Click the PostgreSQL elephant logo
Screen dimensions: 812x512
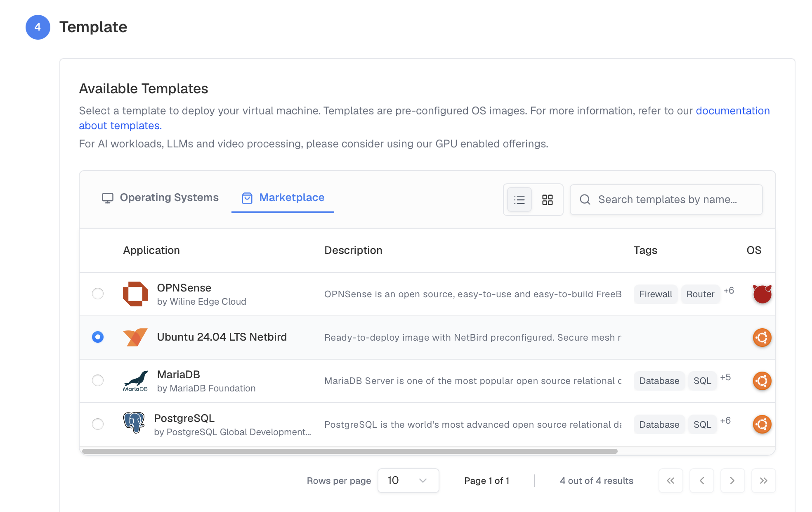[134, 423]
